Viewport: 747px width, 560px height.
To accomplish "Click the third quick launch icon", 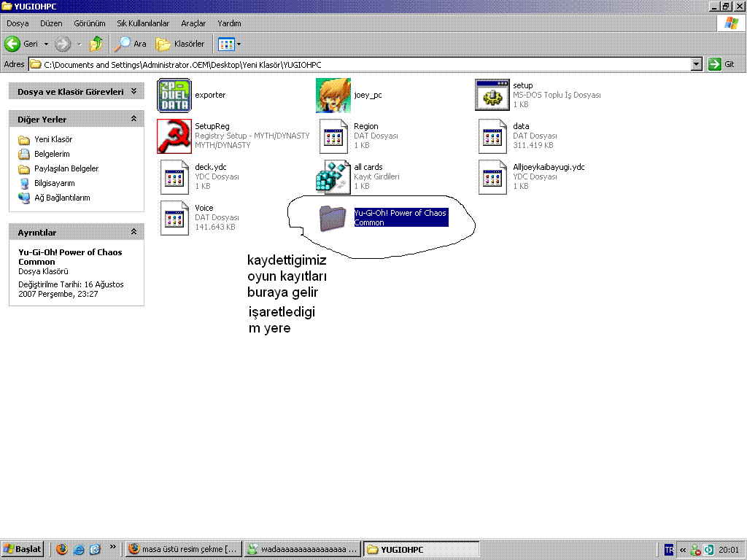I will [x=96, y=549].
